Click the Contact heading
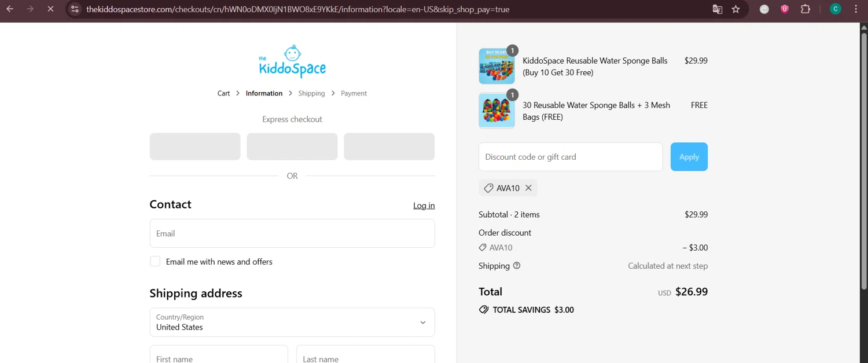 [x=170, y=204]
